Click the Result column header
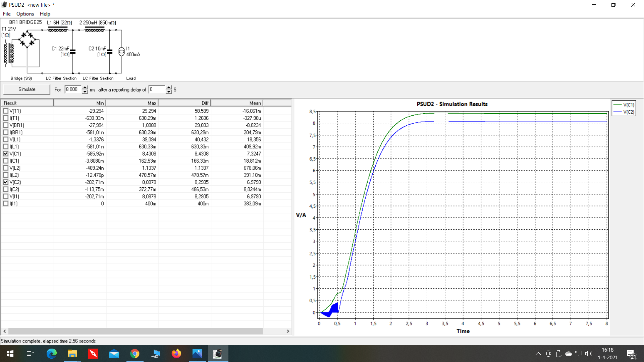Viewport: 644px width, 362px height. (x=27, y=103)
